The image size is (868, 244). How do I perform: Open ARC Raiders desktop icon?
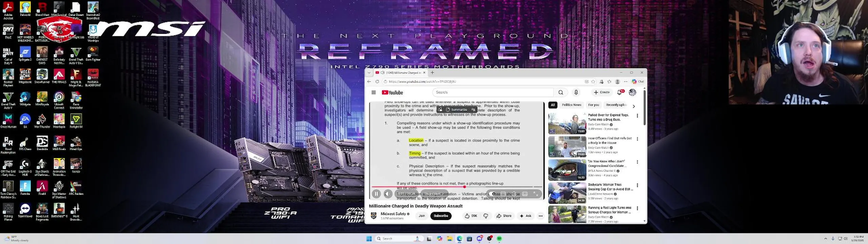coord(76,188)
